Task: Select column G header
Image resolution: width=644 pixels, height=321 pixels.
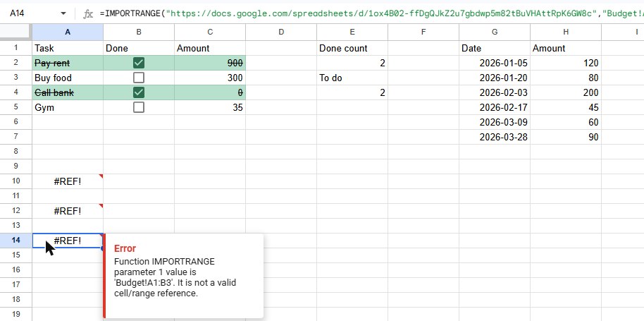Action: [495, 32]
